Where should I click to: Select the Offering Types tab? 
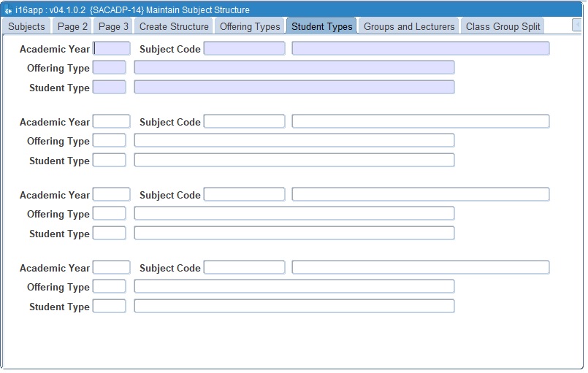(x=250, y=26)
